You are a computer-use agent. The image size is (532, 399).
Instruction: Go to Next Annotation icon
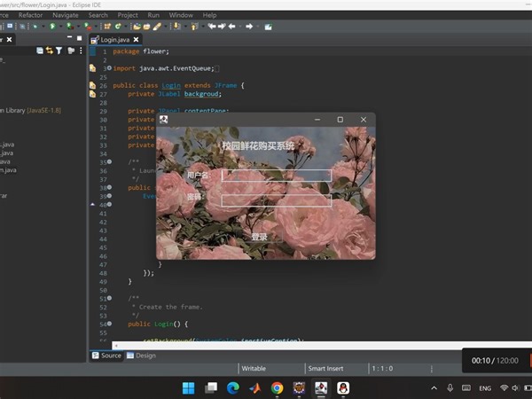pos(176,26)
